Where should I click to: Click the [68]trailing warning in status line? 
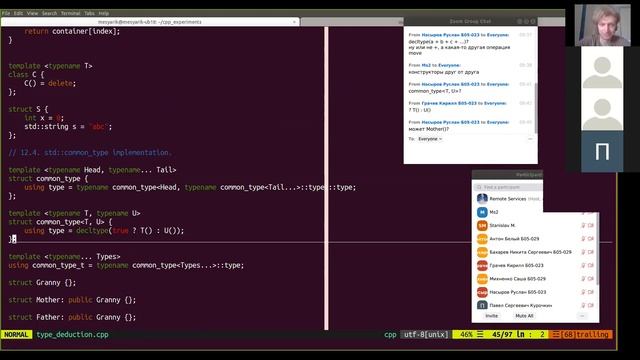coord(580,334)
